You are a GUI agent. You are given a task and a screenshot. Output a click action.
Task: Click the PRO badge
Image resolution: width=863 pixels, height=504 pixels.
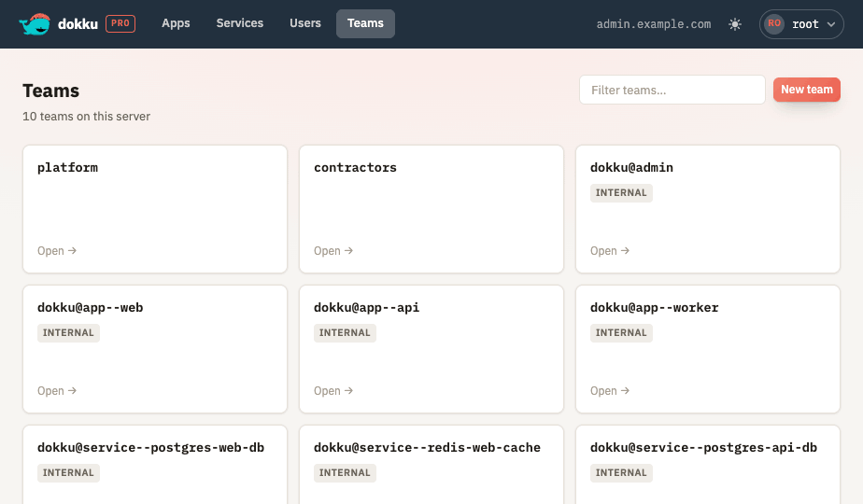click(120, 23)
